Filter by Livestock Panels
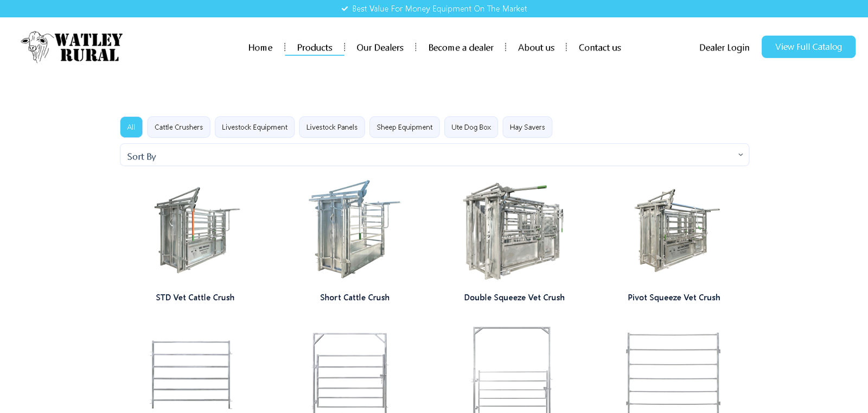The width and height of the screenshot is (868, 413). pyautogui.click(x=332, y=127)
